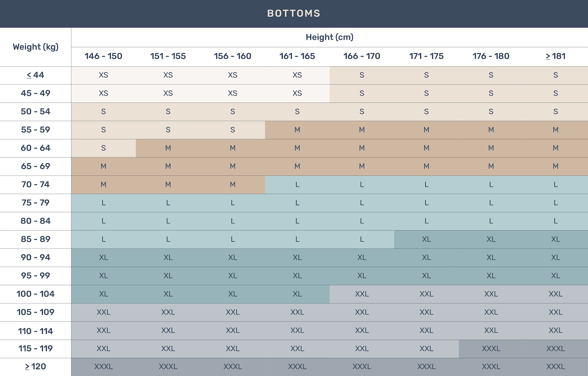The image size is (588, 376).
Task: Select the ≤ 44 weight row label
Action: [x=36, y=75]
